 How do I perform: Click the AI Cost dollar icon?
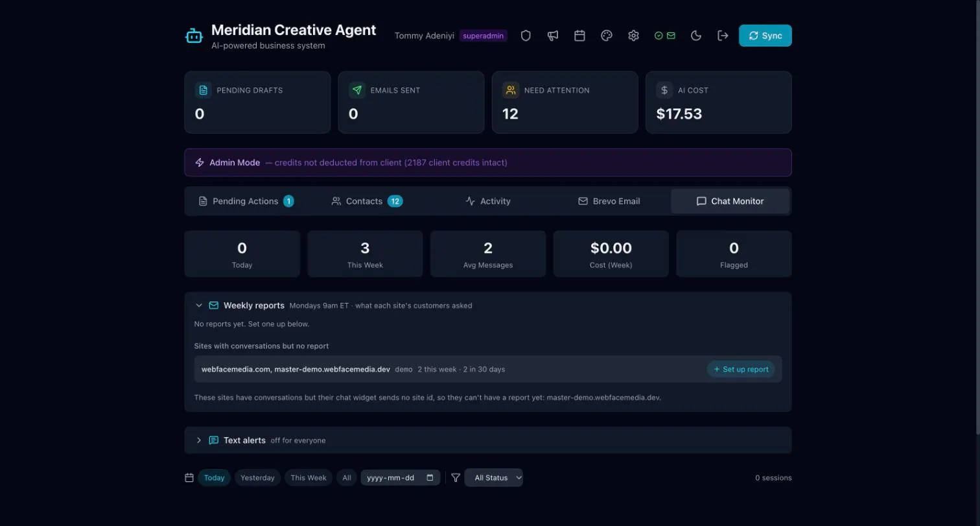[664, 90]
